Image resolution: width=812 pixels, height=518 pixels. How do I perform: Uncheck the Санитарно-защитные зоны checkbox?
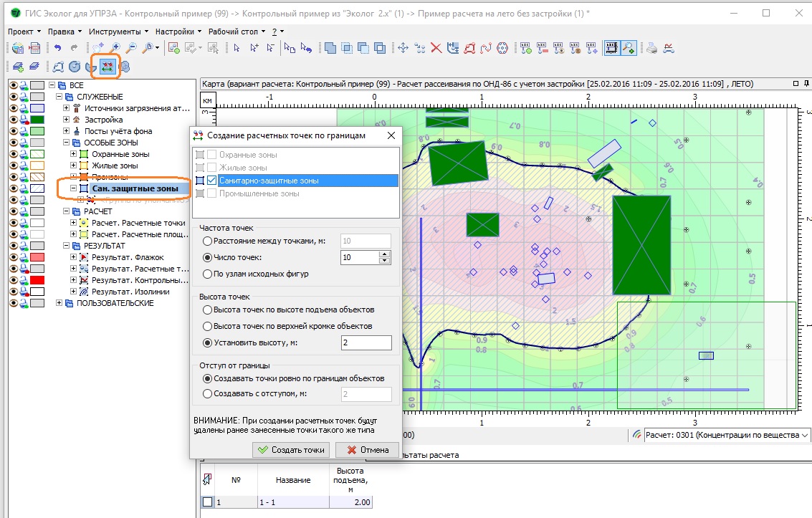click(x=211, y=181)
